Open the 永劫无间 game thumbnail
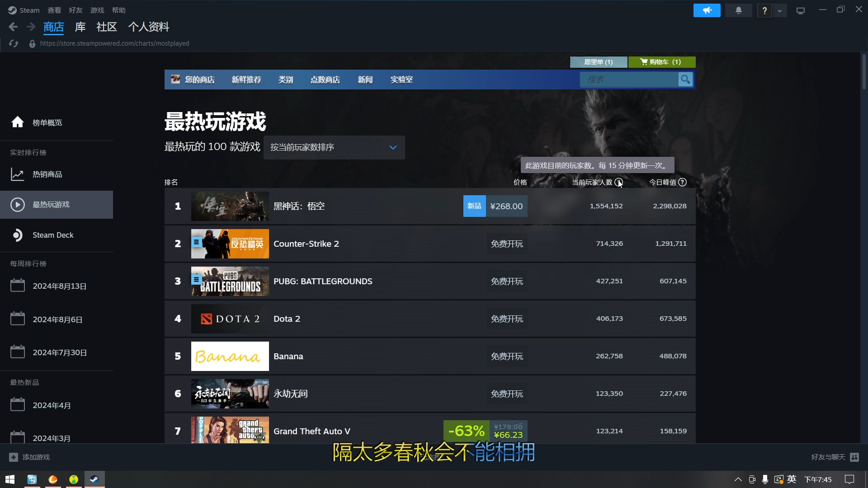This screenshot has width=868, height=488. pyautogui.click(x=230, y=394)
